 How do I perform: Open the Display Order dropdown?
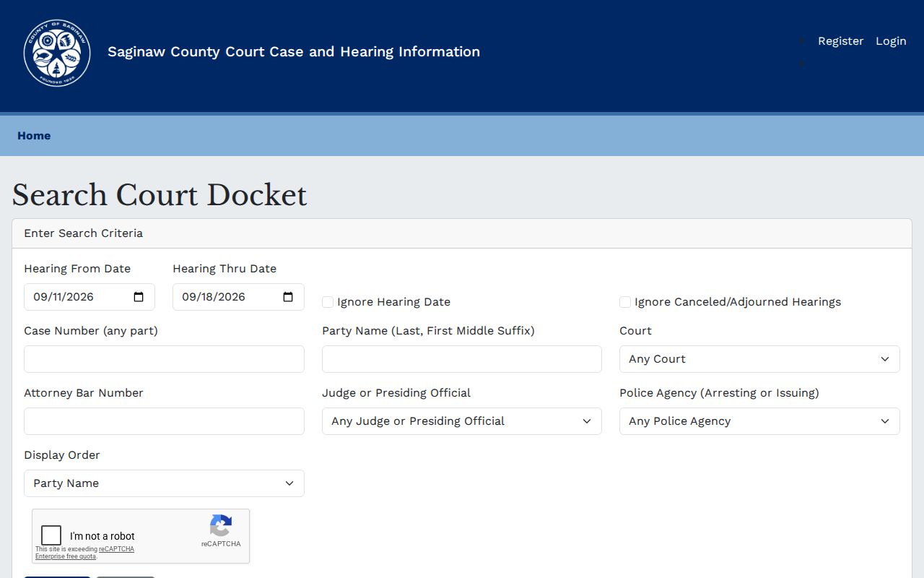[x=164, y=483]
